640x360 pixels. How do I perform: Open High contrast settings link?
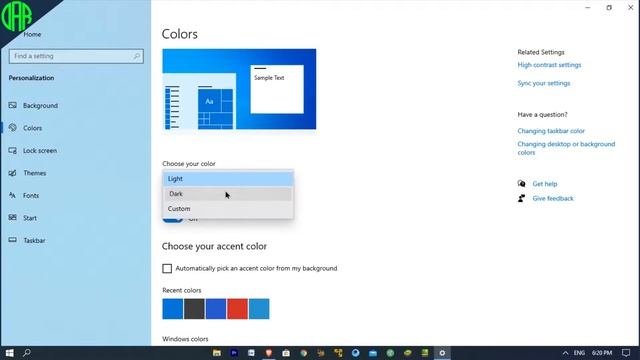pyautogui.click(x=549, y=65)
